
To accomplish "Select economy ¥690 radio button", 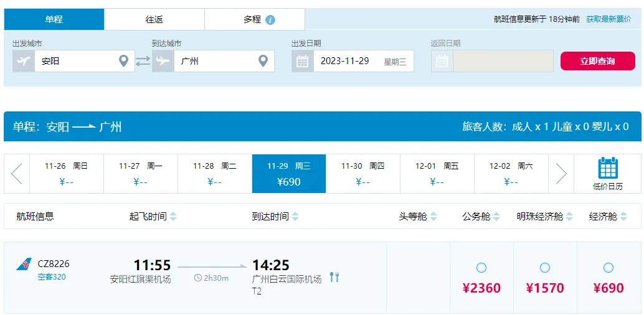I will coord(608,268).
